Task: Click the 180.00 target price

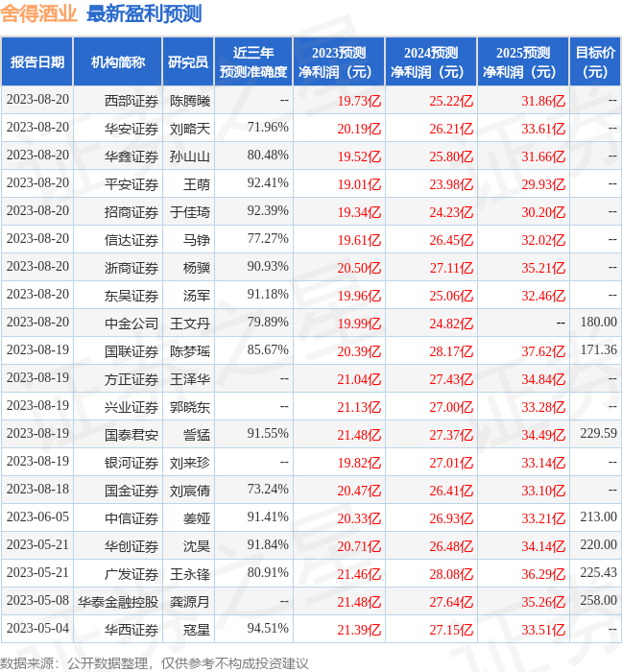Action: coord(598,322)
